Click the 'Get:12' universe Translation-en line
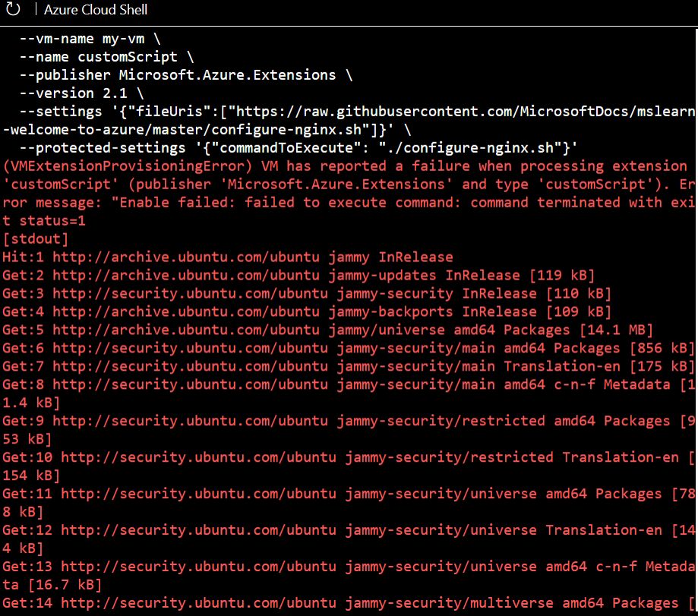The height and width of the screenshot is (616, 698). (x=349, y=530)
